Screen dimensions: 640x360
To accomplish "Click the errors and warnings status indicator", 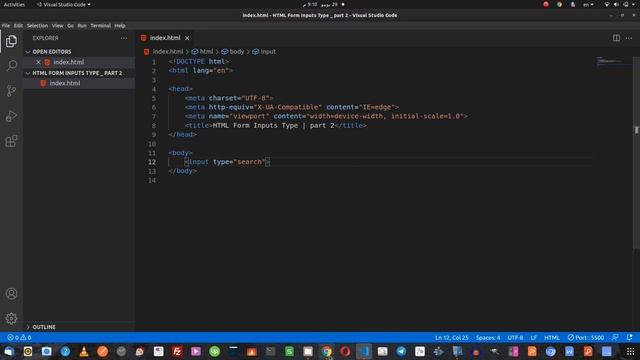I will (19, 338).
